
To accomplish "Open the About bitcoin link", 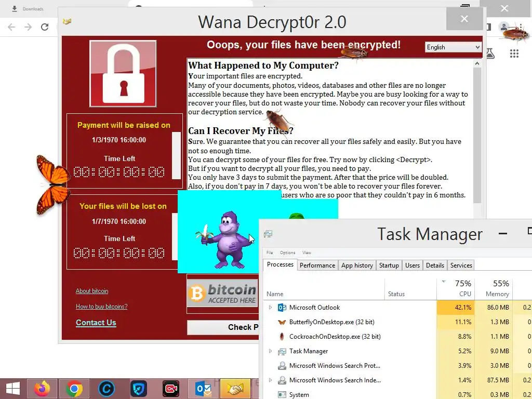I will point(92,291).
